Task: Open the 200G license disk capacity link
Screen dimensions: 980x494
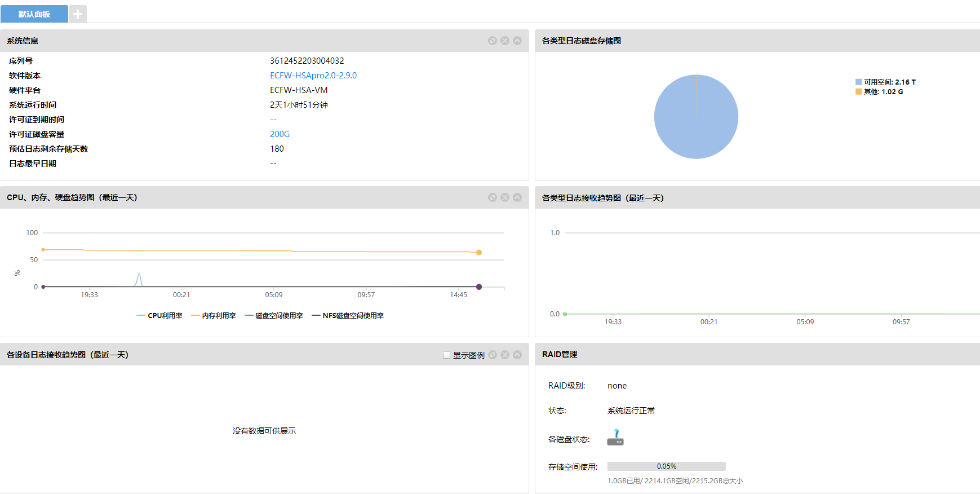Action: [x=280, y=134]
